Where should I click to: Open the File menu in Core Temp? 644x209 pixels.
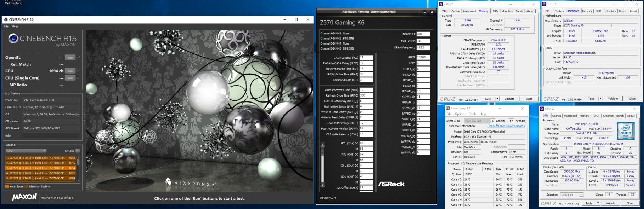tap(449, 114)
